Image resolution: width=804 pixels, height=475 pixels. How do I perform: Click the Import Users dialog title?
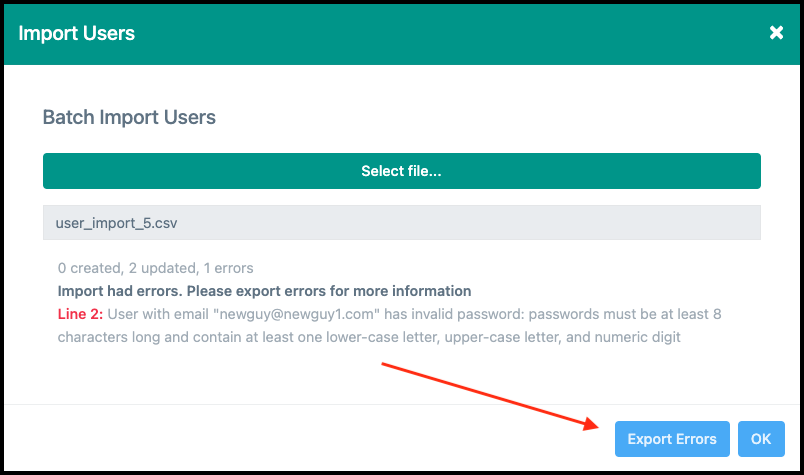(77, 33)
